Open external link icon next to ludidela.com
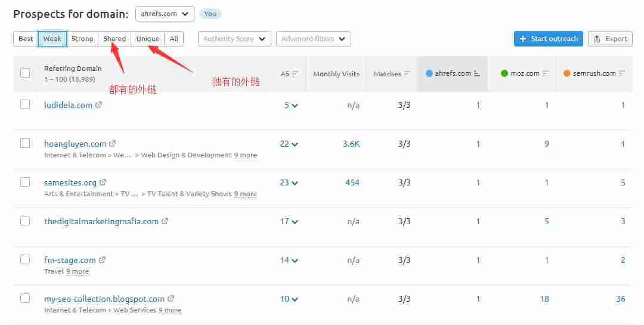The image size is (644, 325). click(99, 105)
